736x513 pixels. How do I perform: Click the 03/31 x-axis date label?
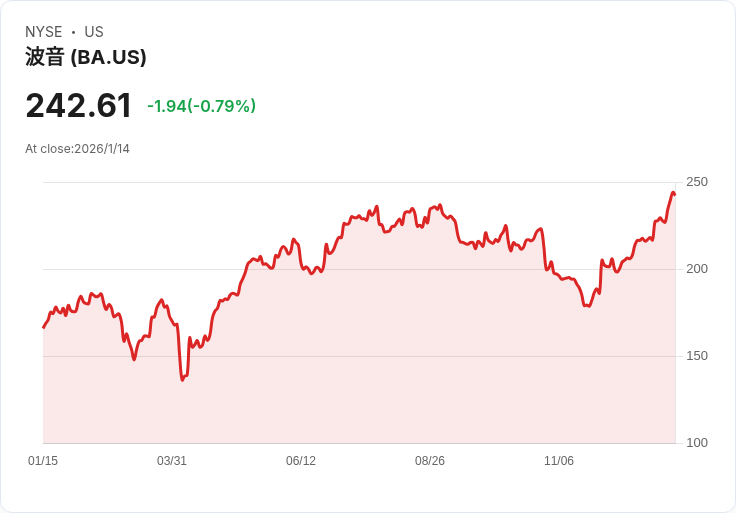click(172, 461)
